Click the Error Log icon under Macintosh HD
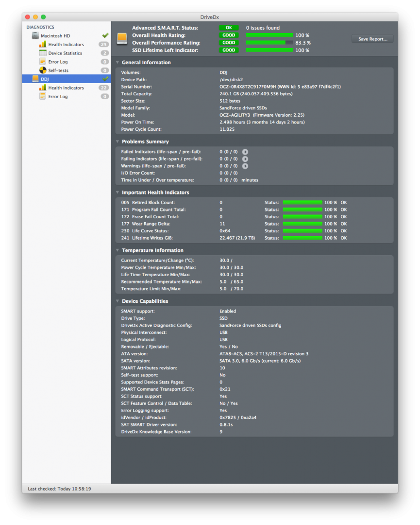Viewport: 420px width, 525px height. (43, 62)
